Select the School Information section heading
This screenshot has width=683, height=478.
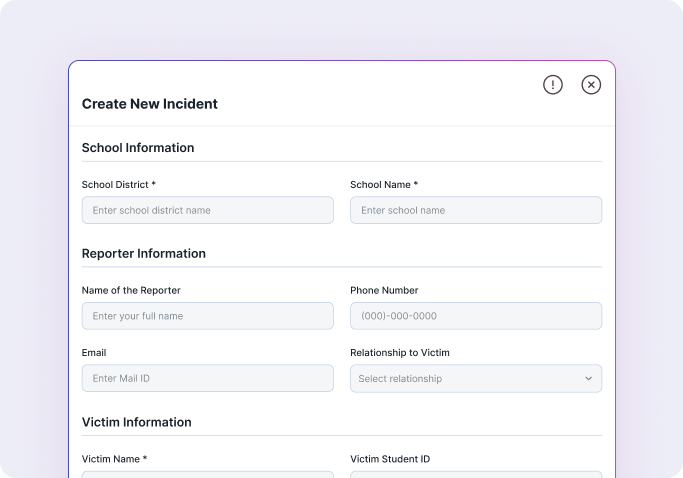point(138,148)
